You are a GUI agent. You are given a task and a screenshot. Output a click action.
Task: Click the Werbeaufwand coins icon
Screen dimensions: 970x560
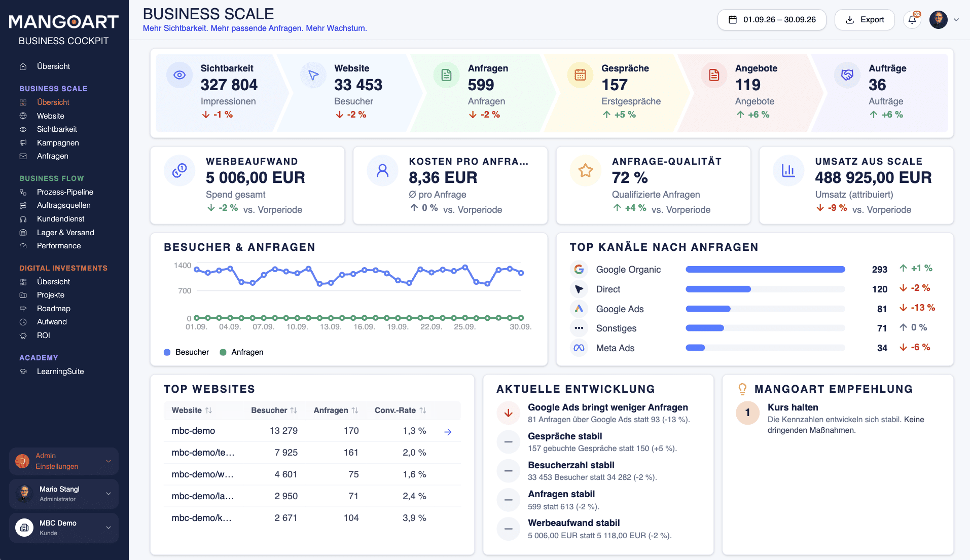(x=179, y=170)
